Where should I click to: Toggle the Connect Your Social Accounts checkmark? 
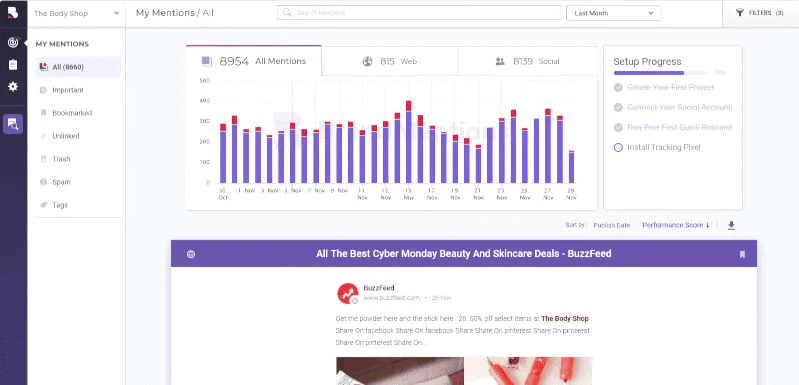[x=618, y=107]
